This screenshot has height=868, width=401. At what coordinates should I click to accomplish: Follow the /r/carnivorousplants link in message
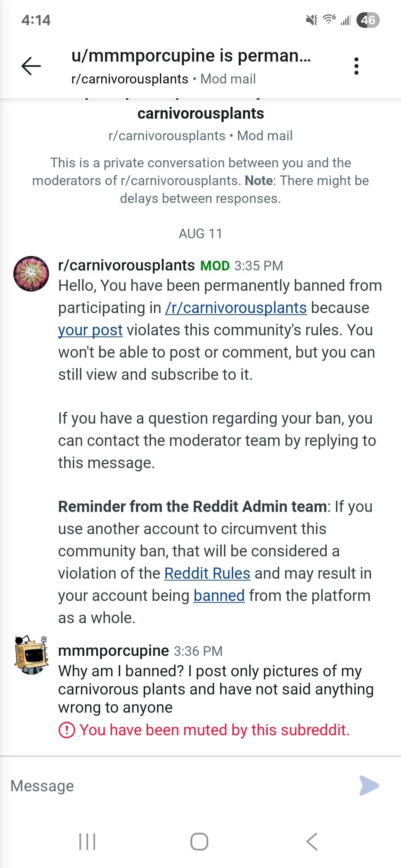pos(236,308)
